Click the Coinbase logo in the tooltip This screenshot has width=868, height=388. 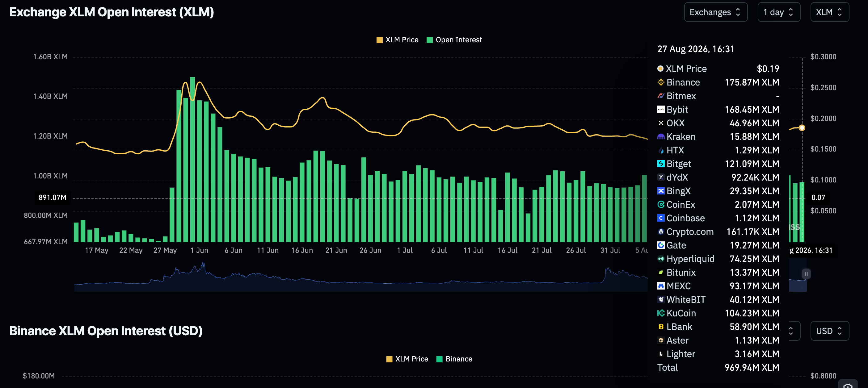pyautogui.click(x=661, y=218)
